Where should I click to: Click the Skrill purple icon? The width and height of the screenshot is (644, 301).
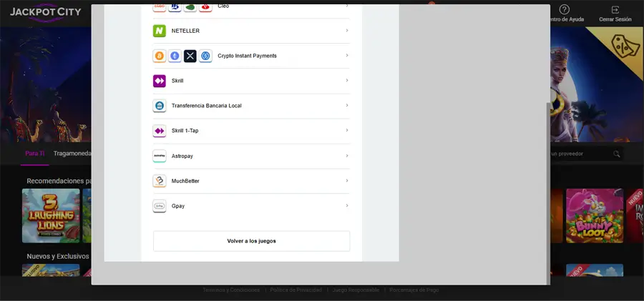tap(160, 81)
